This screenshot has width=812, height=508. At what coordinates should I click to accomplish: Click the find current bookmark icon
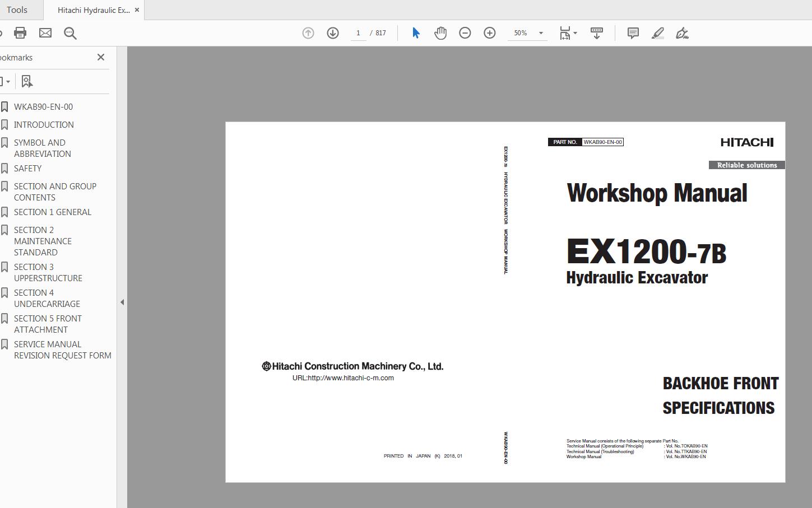27,81
